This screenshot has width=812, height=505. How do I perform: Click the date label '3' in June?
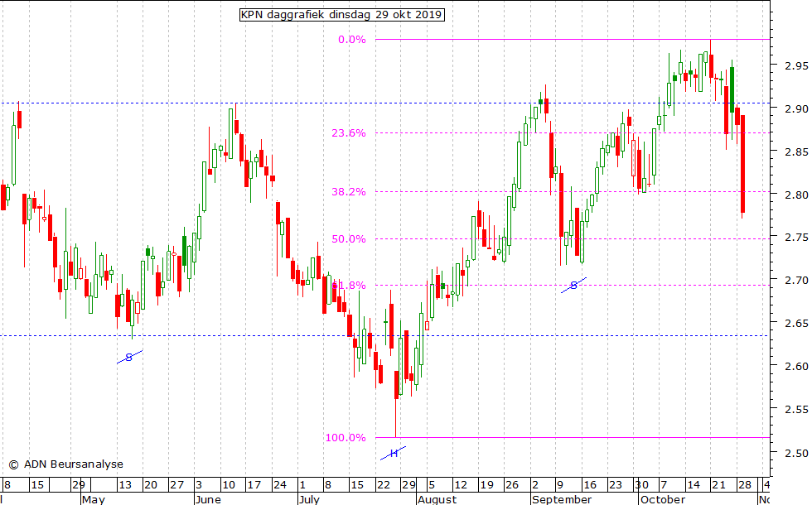click(200, 485)
